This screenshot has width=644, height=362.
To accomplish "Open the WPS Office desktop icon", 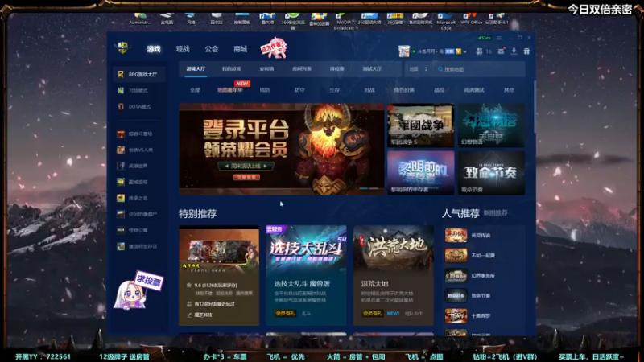I will pyautogui.click(x=471, y=19).
